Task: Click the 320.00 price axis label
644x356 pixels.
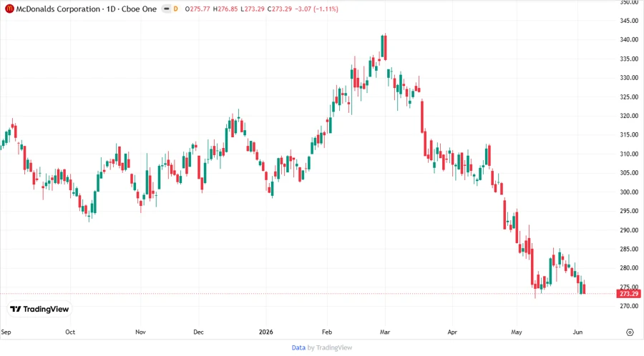Action: click(x=629, y=116)
